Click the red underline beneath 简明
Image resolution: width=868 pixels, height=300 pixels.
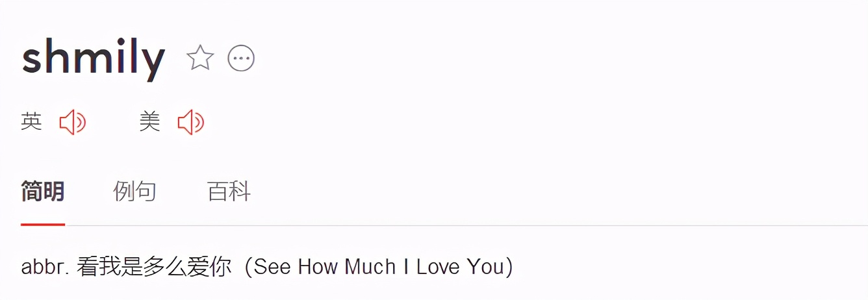coord(42,224)
